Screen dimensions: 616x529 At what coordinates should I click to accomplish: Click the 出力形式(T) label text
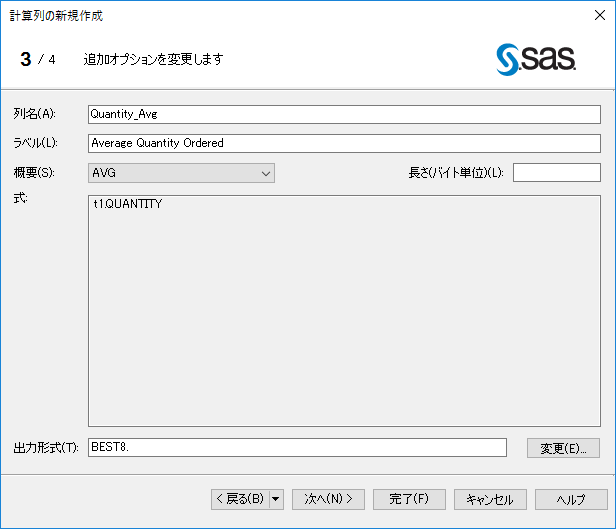click(x=46, y=447)
